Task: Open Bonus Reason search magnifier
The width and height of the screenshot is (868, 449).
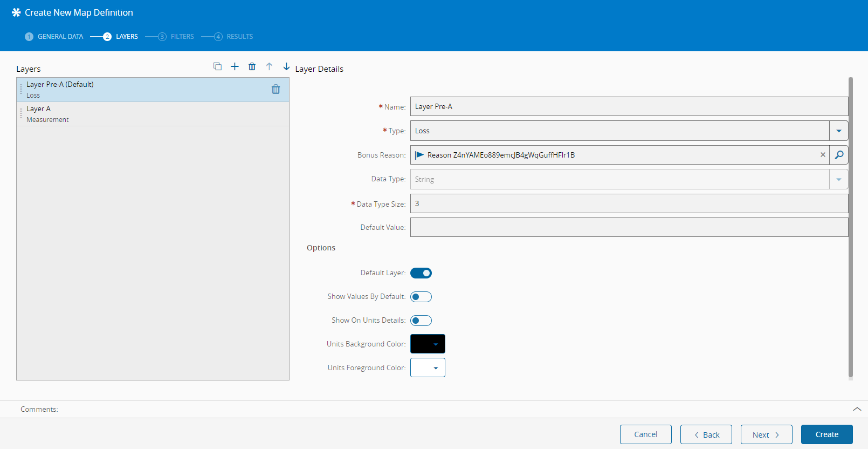Action: pos(839,155)
